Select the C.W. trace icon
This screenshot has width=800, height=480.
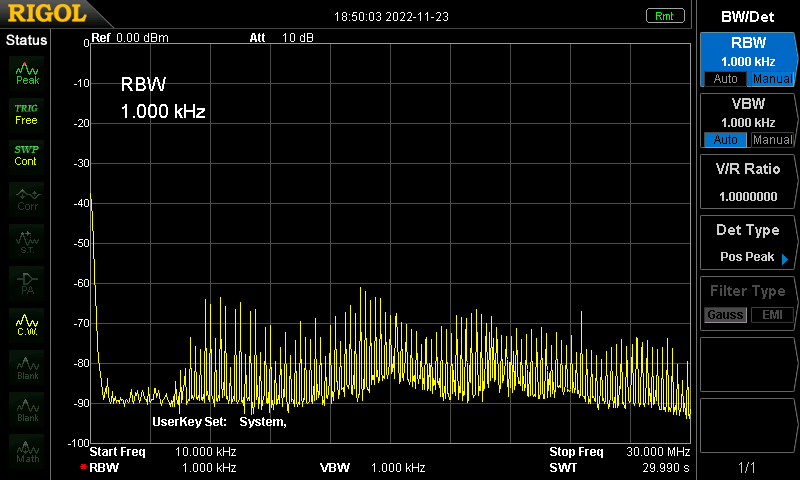(27, 325)
